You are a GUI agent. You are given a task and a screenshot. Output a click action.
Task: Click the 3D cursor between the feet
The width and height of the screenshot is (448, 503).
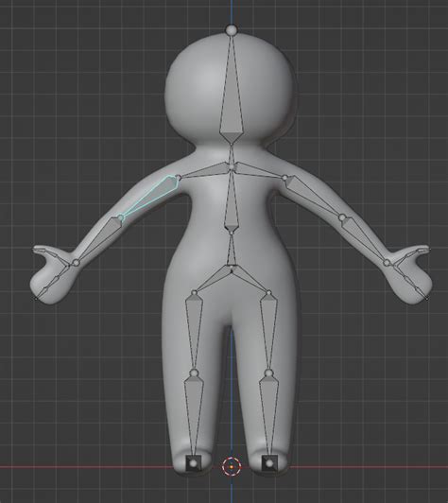tap(232, 467)
